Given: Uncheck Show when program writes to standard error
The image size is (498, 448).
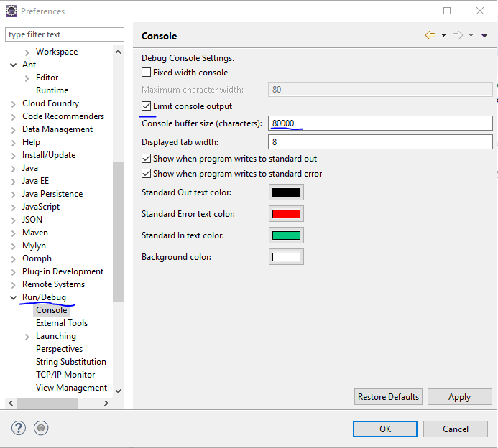Looking at the screenshot, I should coord(147,174).
